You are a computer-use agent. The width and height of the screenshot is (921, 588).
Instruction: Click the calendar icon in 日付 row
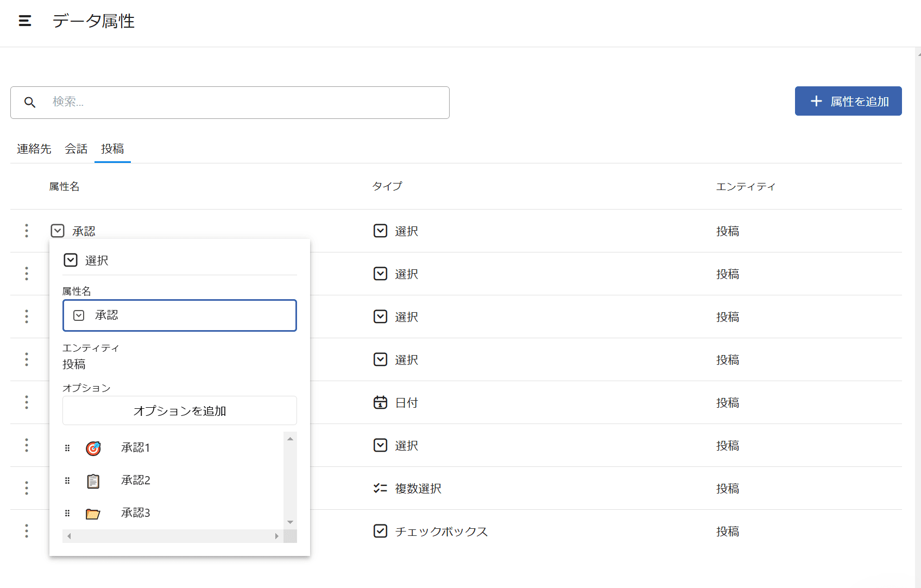click(x=380, y=402)
